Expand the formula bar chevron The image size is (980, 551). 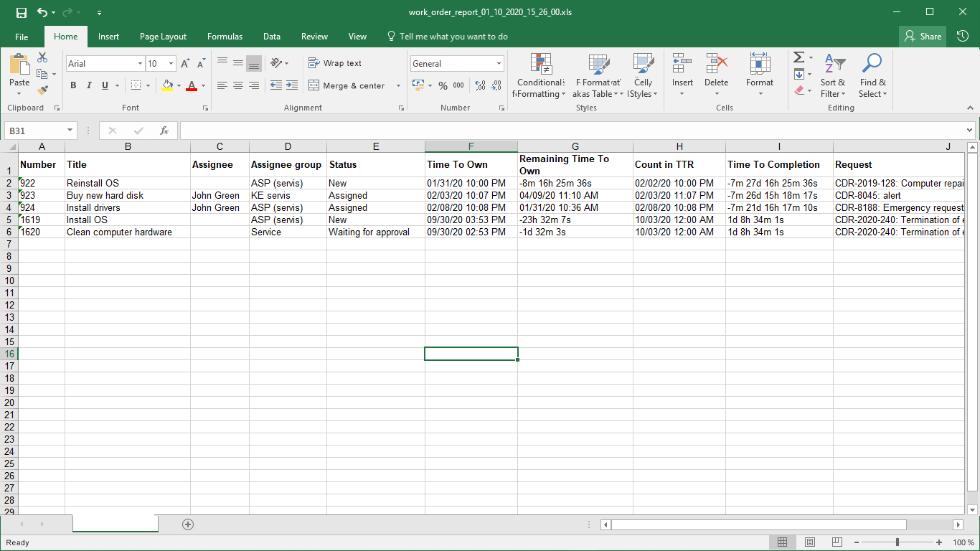[x=970, y=131]
